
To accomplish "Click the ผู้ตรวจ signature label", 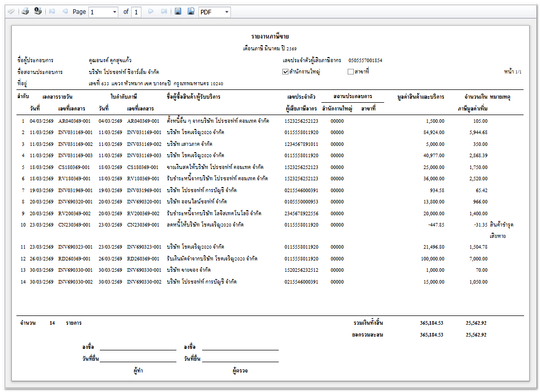I will 240,370.
